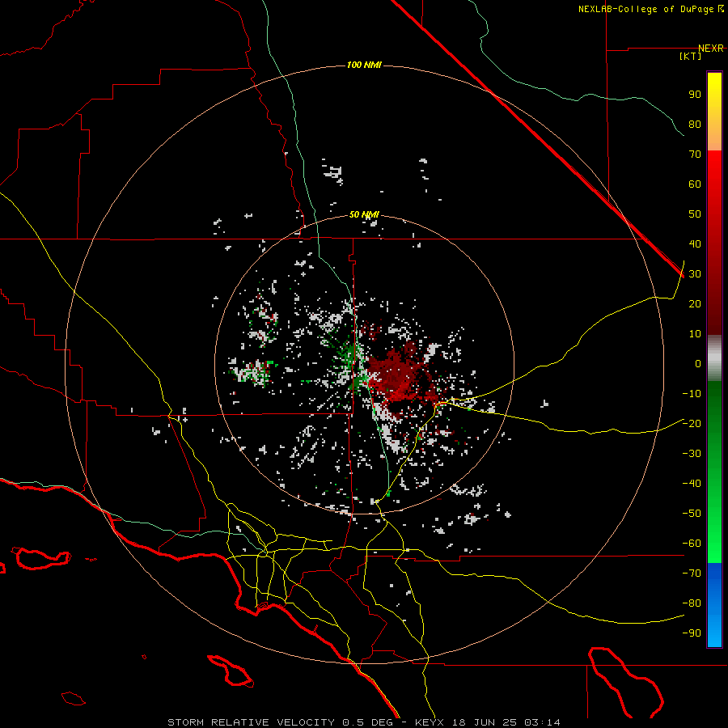Click the 50 value on the velocity scale
The image size is (728, 728).
pyautogui.click(x=695, y=214)
